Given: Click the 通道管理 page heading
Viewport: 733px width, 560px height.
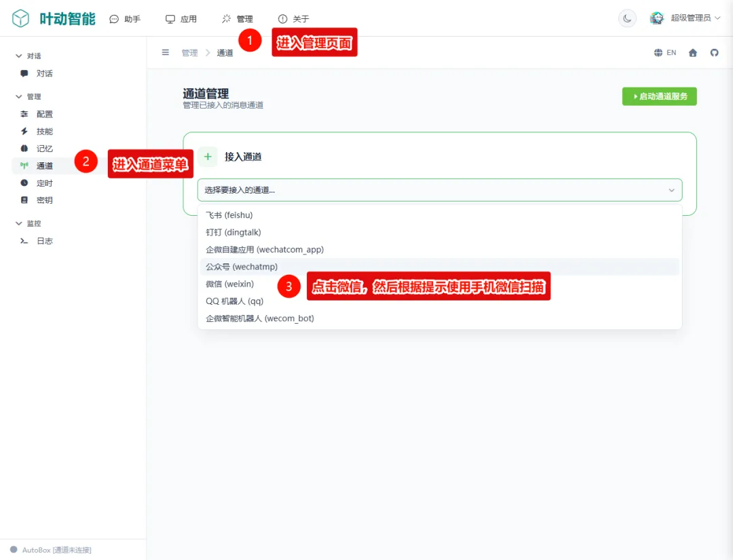Looking at the screenshot, I should coord(206,94).
